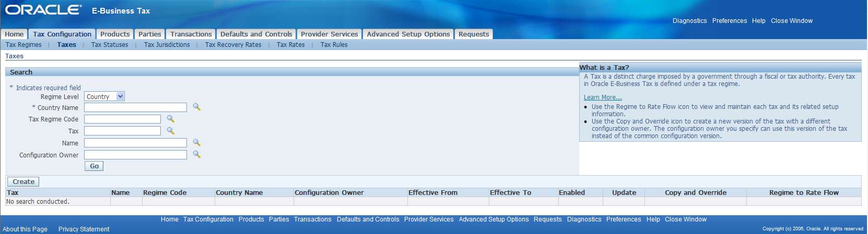The height and width of the screenshot is (234, 868).
Task: Go to the Tax Regimes subtab
Action: point(24,45)
